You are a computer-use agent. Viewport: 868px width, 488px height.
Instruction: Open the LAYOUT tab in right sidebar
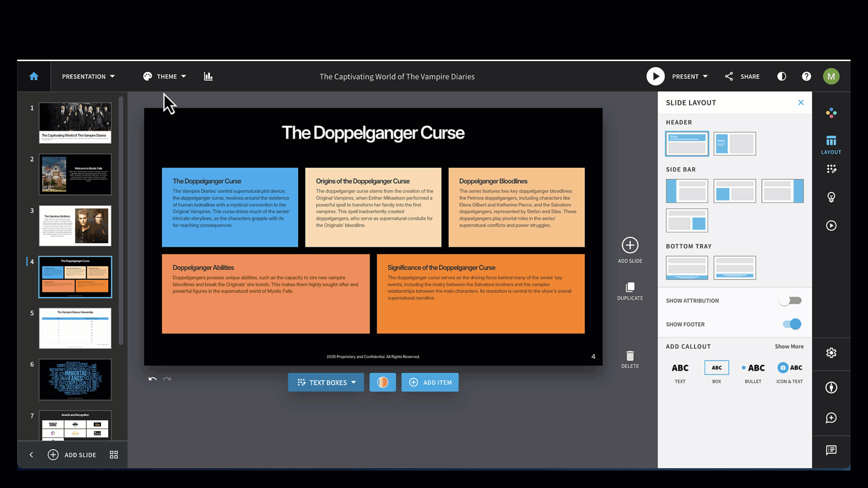click(x=831, y=145)
